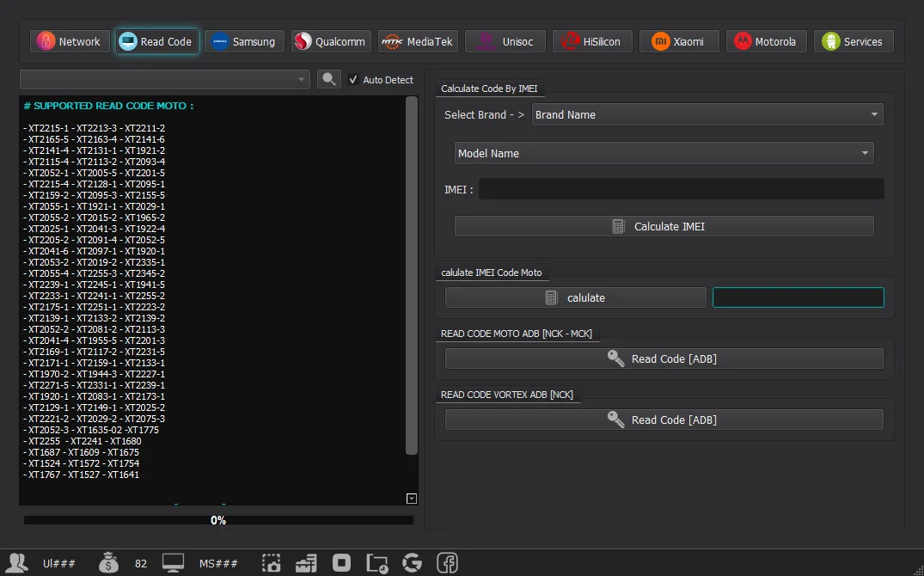Click the Calculate Code By IMEI group label
Viewport: 924px width, 576px height.
click(489, 89)
